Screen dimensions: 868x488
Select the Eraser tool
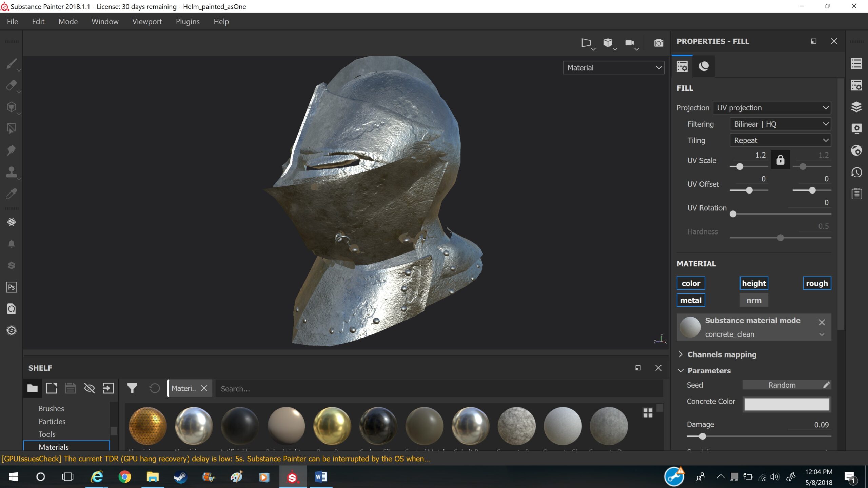coord(12,85)
